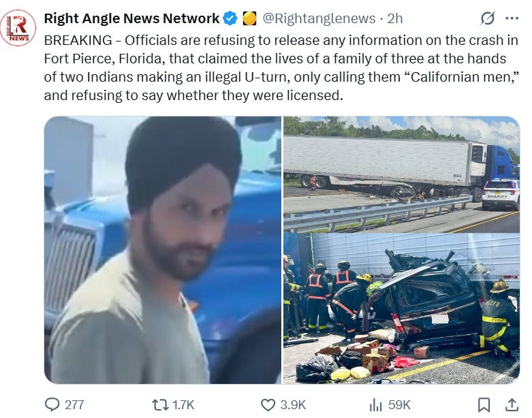532x418 pixels.
Task: Click the repost arrows icon
Action: point(160,404)
